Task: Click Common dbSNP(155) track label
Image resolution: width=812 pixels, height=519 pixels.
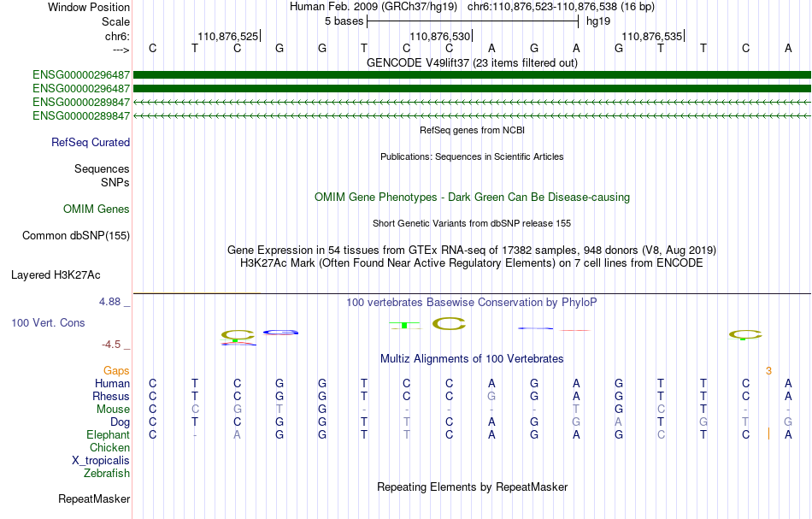Action: coord(75,236)
